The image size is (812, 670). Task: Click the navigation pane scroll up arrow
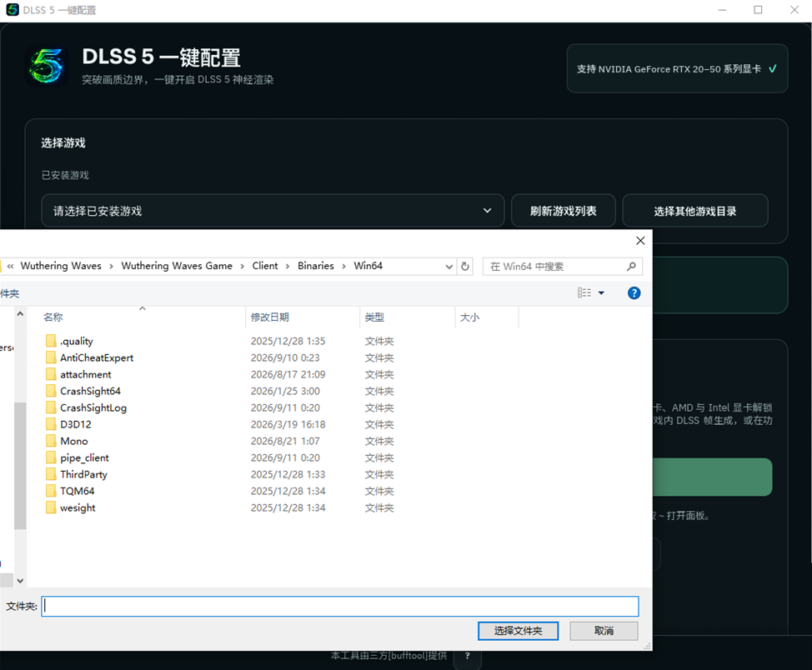(x=20, y=314)
